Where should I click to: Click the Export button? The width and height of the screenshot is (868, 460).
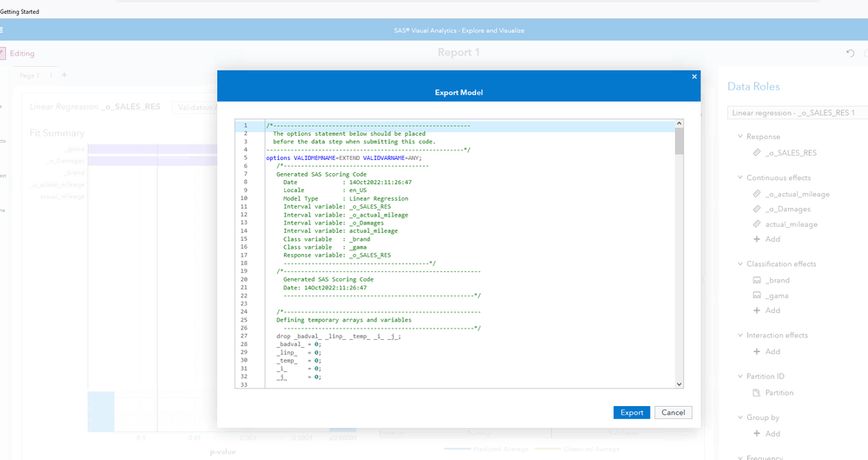(x=632, y=412)
